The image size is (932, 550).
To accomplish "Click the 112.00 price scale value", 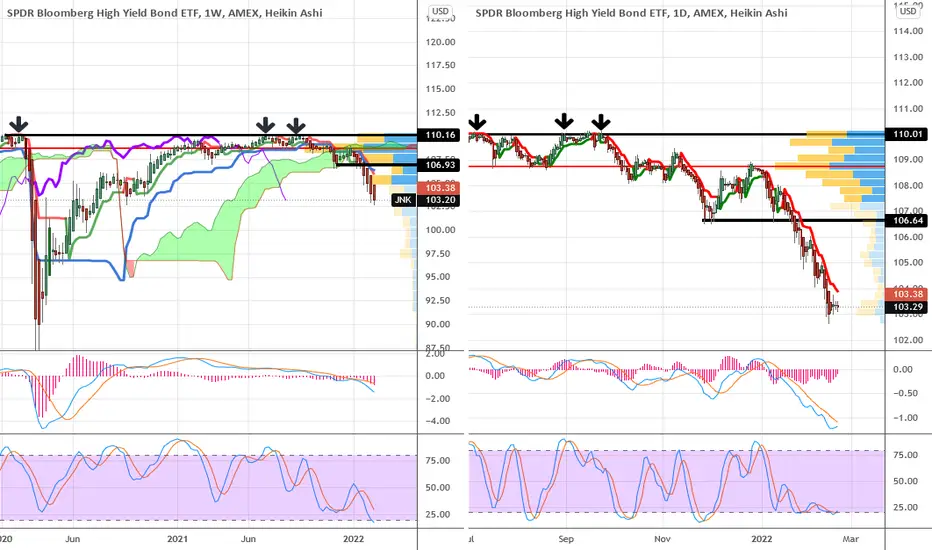I will point(908,83).
